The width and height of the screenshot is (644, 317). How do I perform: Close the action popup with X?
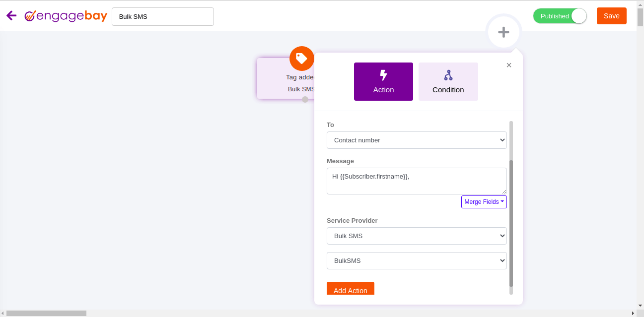(508, 65)
